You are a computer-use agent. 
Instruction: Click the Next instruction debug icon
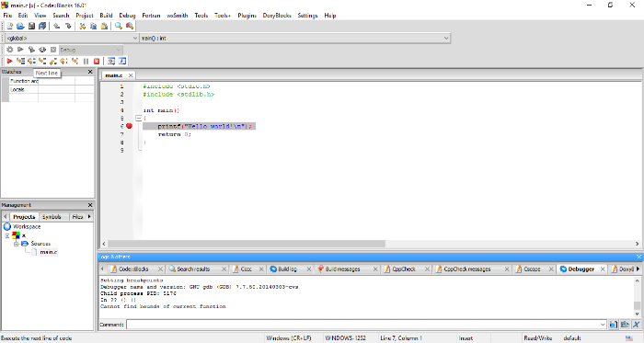click(x=64, y=61)
